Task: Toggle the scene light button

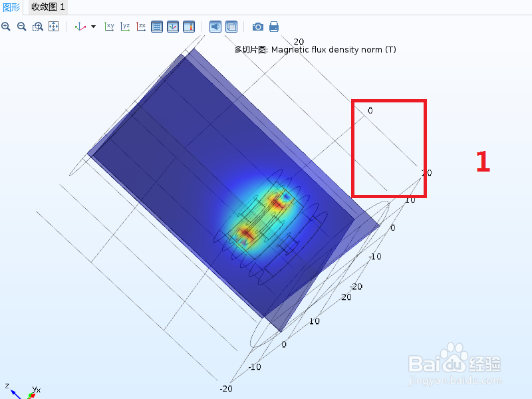Action: (215, 27)
